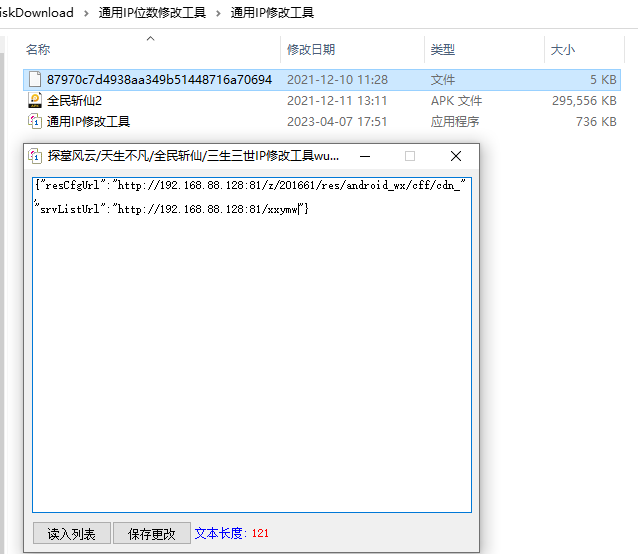Screen dimensions: 638x554
Task: Open 通用IP位数修改工具 breadcrumb folder
Action: (152, 13)
